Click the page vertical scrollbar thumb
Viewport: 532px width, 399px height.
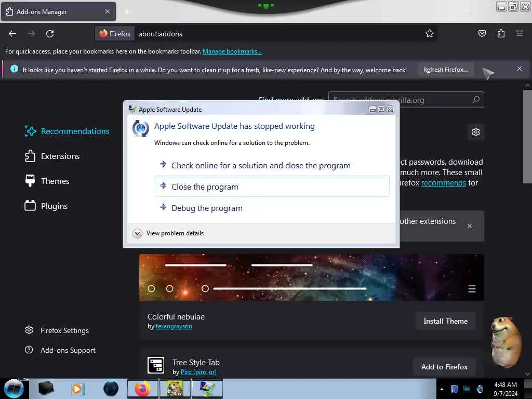pyautogui.click(x=527, y=137)
